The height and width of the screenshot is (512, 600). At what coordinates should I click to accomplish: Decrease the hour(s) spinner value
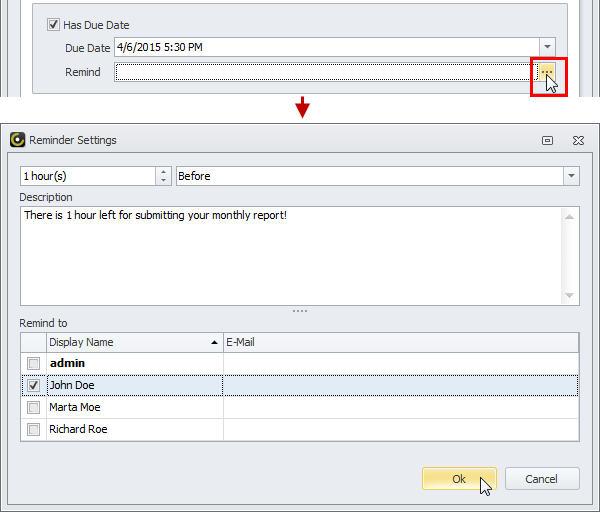coord(163,181)
